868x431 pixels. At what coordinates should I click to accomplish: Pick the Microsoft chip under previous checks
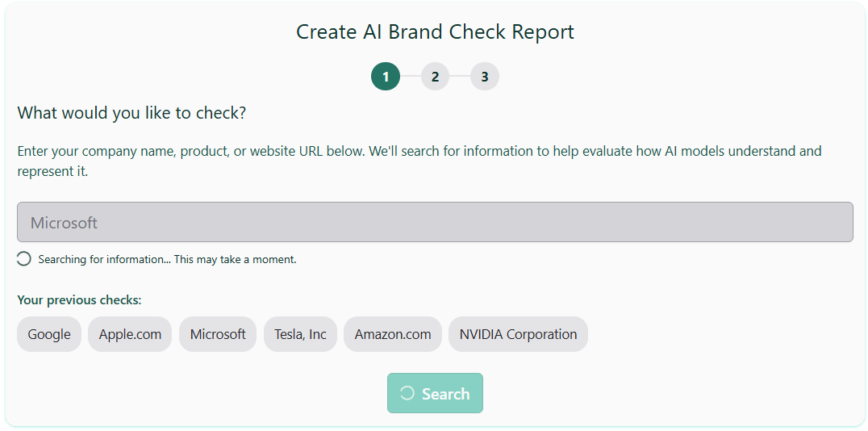click(x=218, y=334)
